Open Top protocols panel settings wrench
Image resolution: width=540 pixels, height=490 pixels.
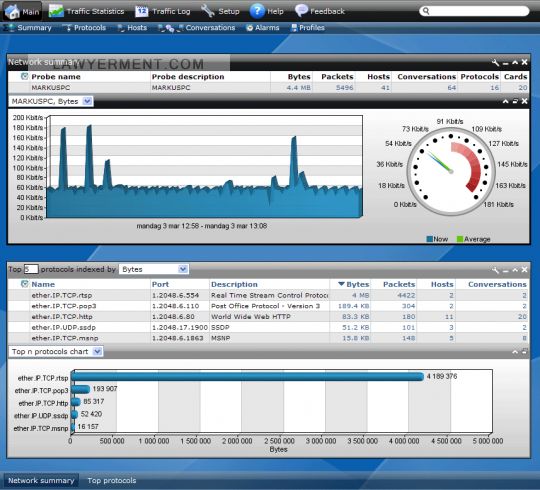(496, 270)
